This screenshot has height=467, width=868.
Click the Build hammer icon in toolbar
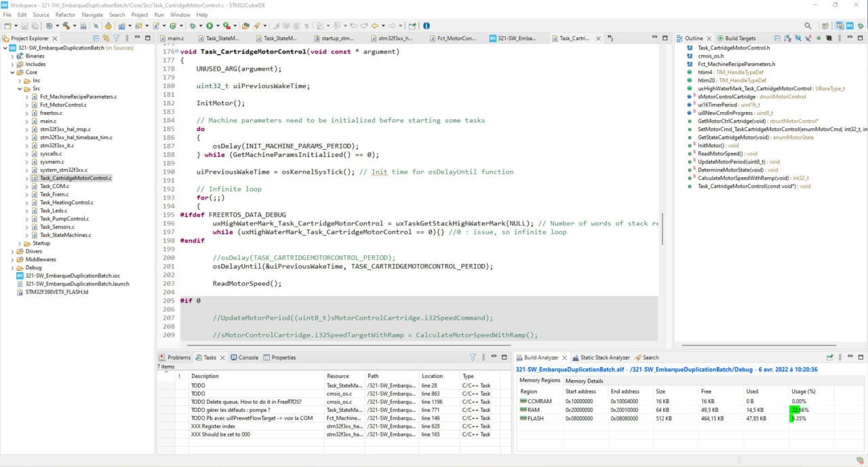(66, 26)
